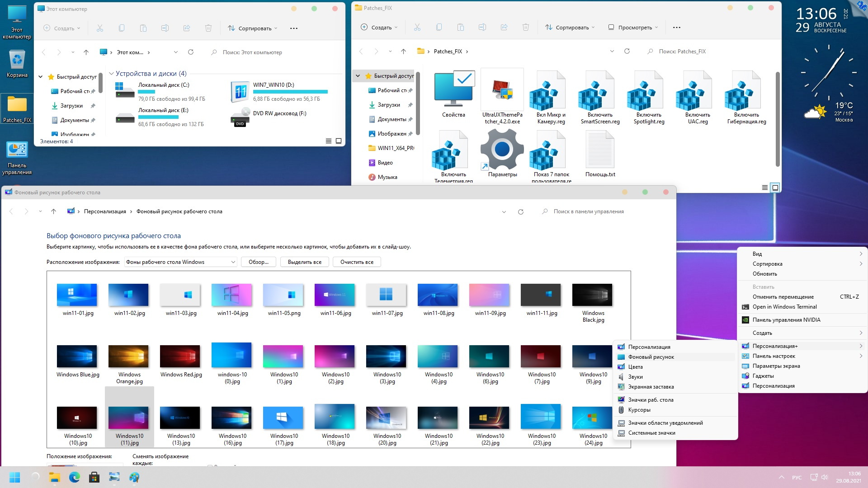Select Панель управления NVIDIA menu entry

[786, 320]
